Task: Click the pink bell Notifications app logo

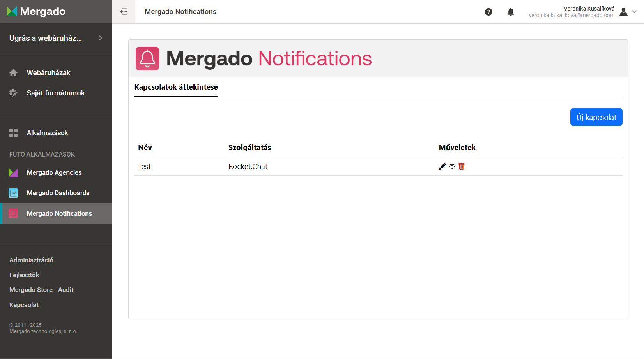Action: coord(147,59)
